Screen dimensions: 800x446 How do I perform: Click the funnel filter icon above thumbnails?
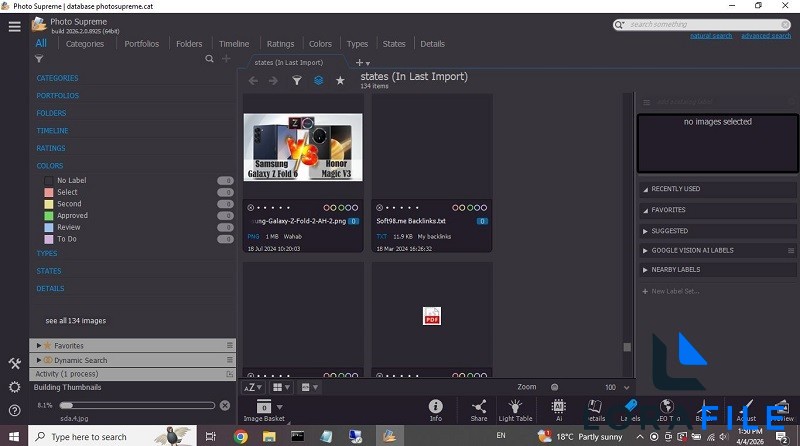296,81
